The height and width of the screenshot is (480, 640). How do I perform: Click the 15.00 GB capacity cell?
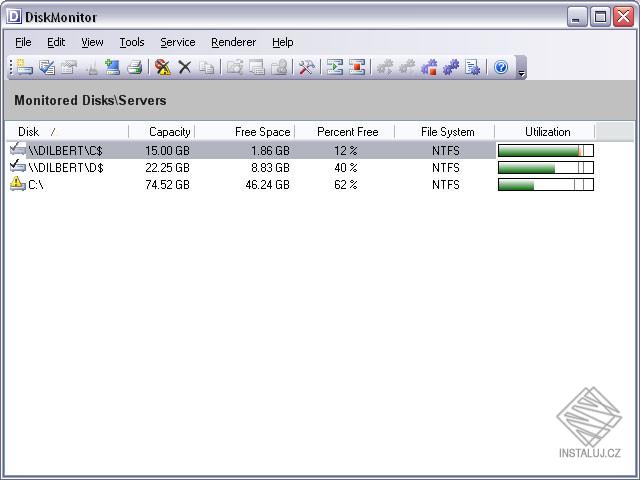coord(167,151)
